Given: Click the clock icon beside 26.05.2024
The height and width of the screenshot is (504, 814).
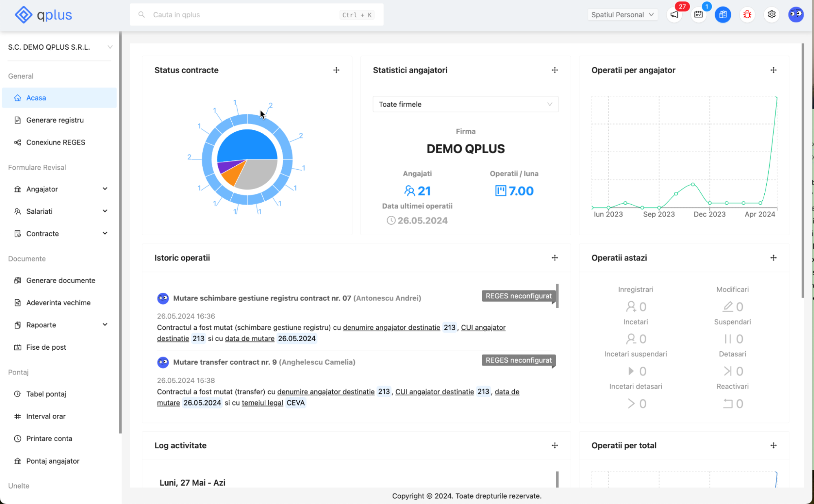Looking at the screenshot, I should point(391,221).
